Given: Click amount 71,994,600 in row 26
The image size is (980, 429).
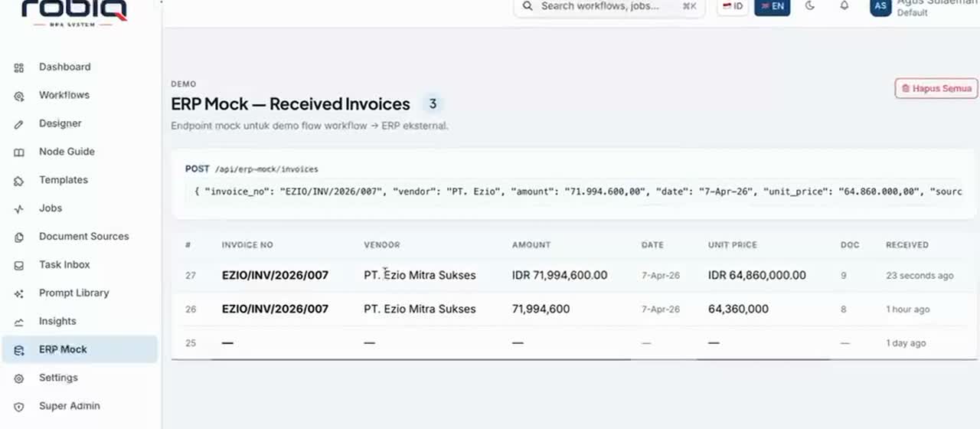Looking at the screenshot, I should [541, 309].
